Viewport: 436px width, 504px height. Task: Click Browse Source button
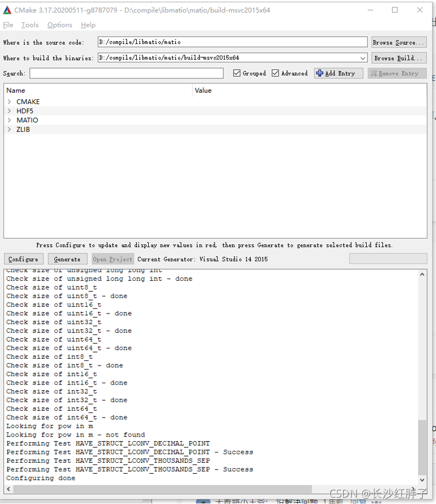point(399,42)
